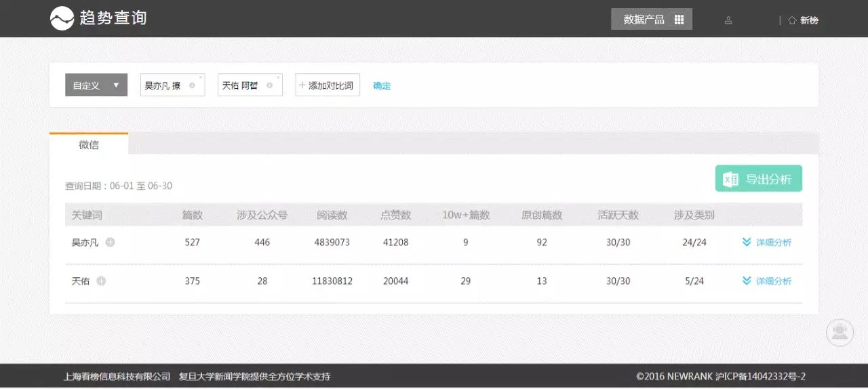Click the 涉及类别 column header
Image resolution: width=868 pixels, height=389 pixels.
pos(694,215)
